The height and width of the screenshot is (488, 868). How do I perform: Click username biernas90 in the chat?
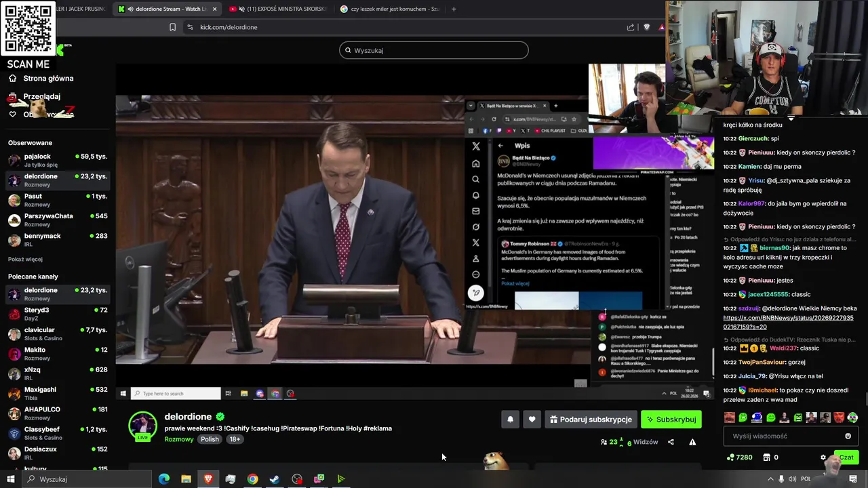tap(775, 248)
